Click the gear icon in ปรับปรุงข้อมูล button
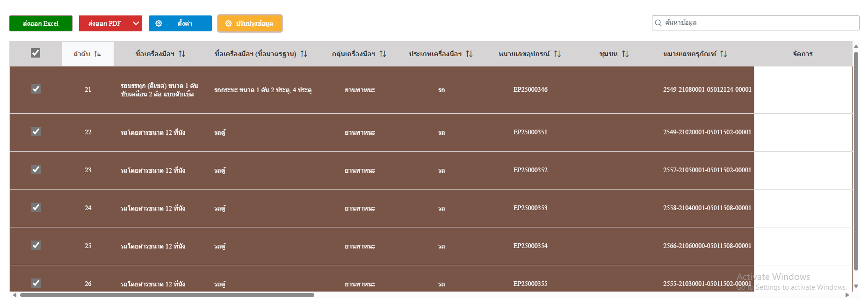Viewport: 868px width, 307px height. (228, 23)
